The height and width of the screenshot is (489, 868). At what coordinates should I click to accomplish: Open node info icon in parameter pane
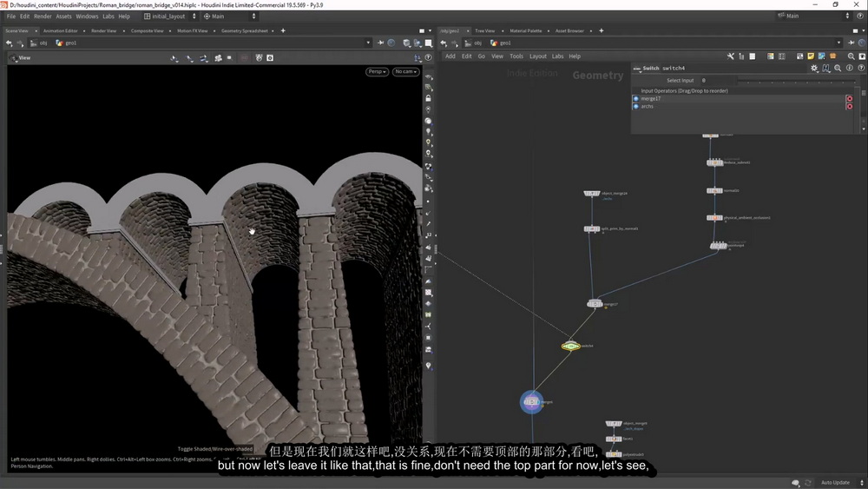point(849,68)
